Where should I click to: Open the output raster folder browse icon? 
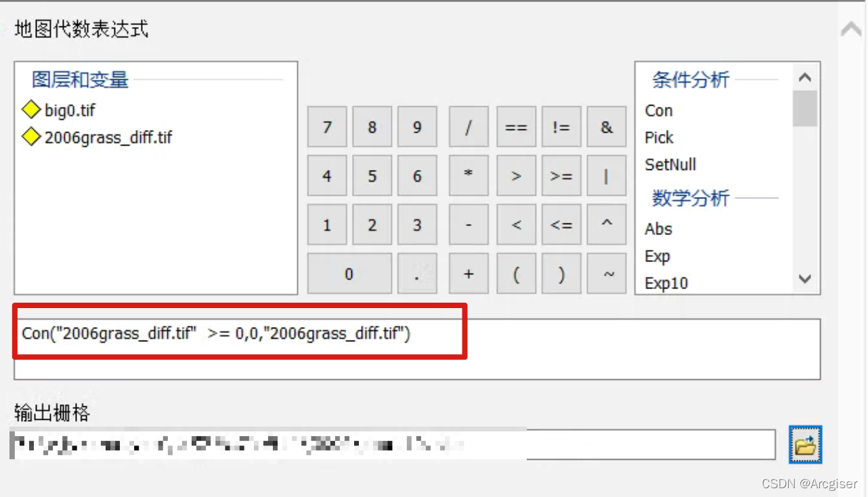coord(805,445)
